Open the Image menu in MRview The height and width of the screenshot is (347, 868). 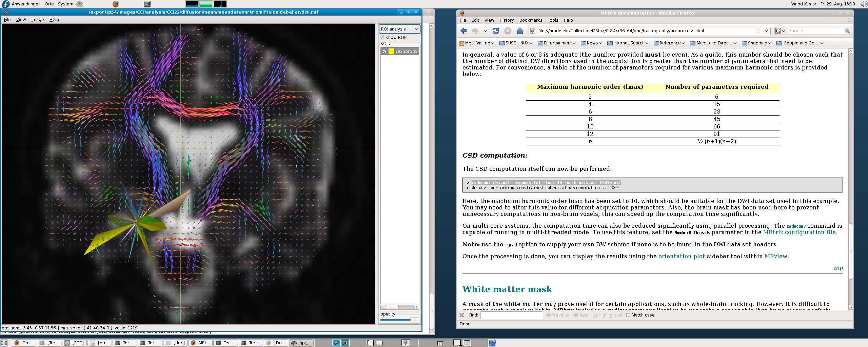pyautogui.click(x=38, y=20)
